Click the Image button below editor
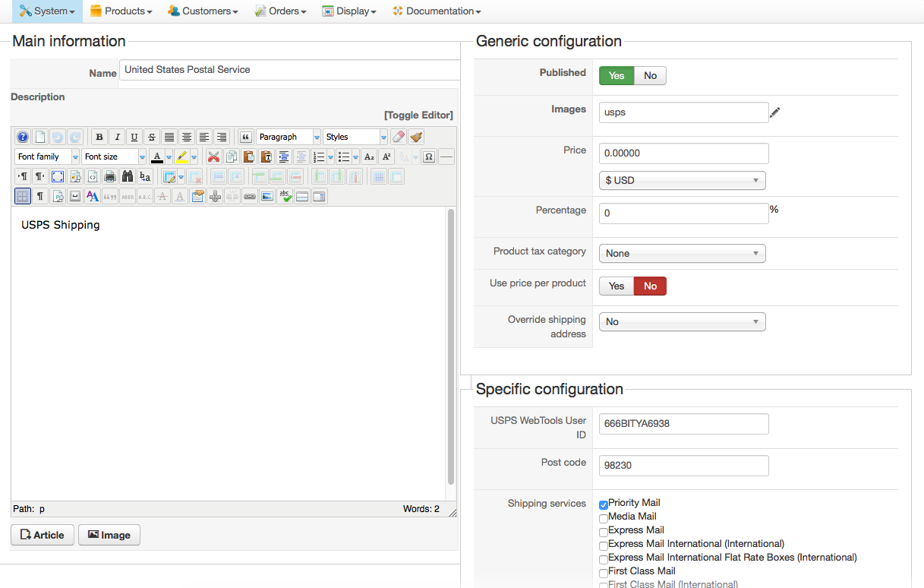The height and width of the screenshot is (588, 924). (x=109, y=535)
